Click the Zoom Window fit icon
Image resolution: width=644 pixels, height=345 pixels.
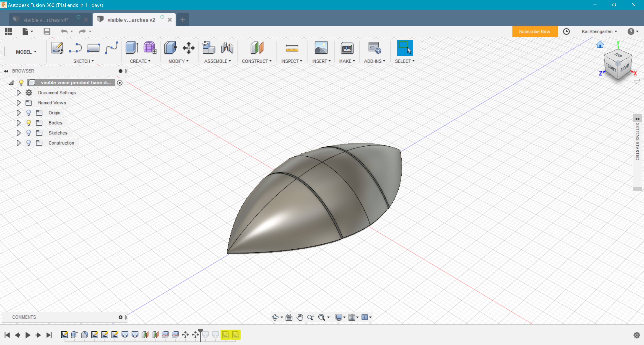click(x=321, y=317)
